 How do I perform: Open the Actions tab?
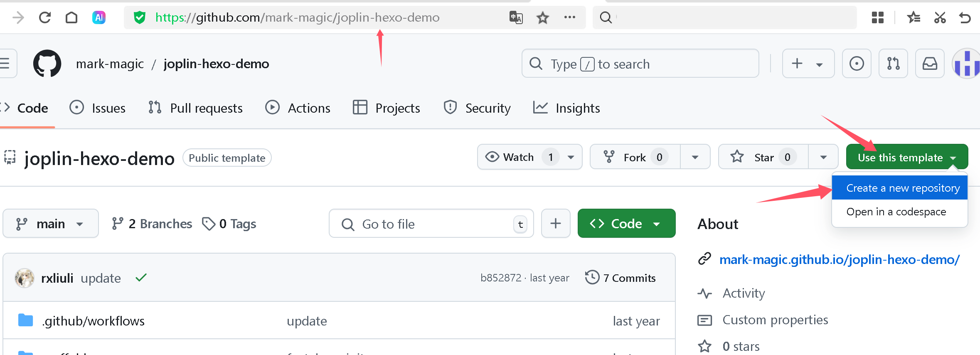298,108
